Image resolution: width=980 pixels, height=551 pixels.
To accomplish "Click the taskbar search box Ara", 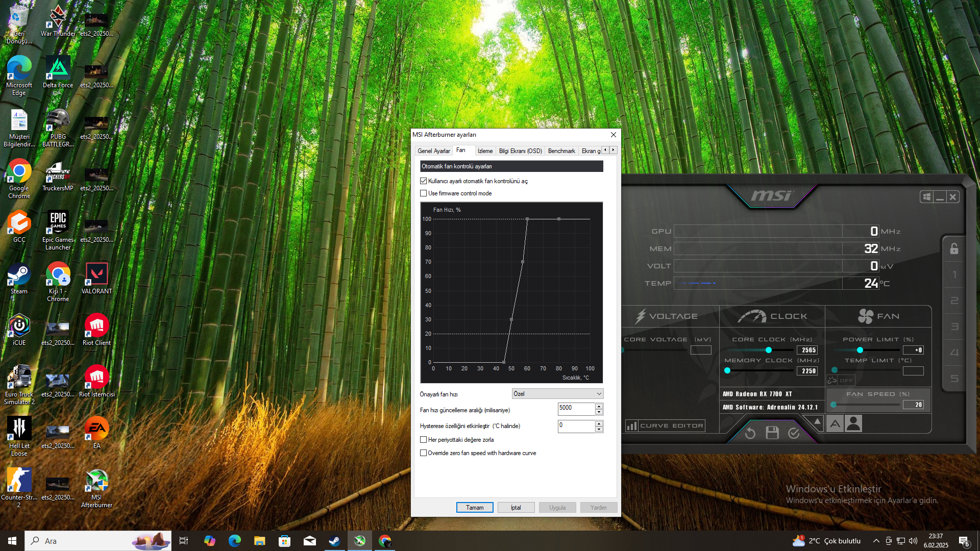I will point(98,541).
